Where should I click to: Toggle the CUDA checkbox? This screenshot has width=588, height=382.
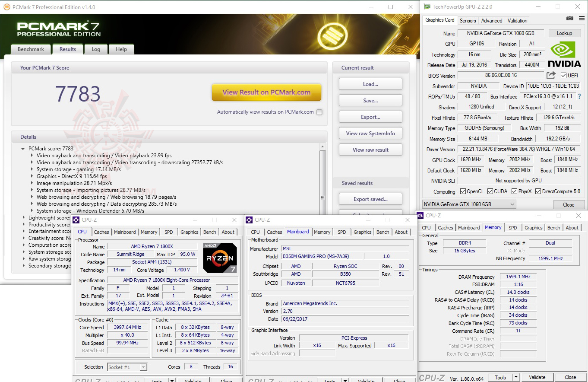(x=490, y=191)
